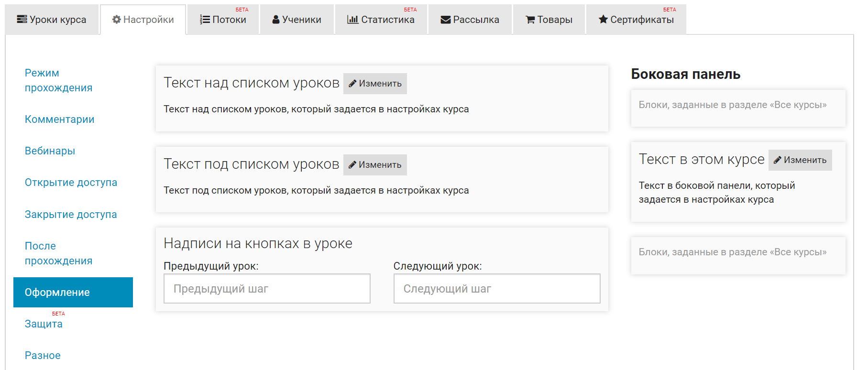The height and width of the screenshot is (370, 868).
Task: Click the list icon on Уроки курса tab
Action: [22, 20]
